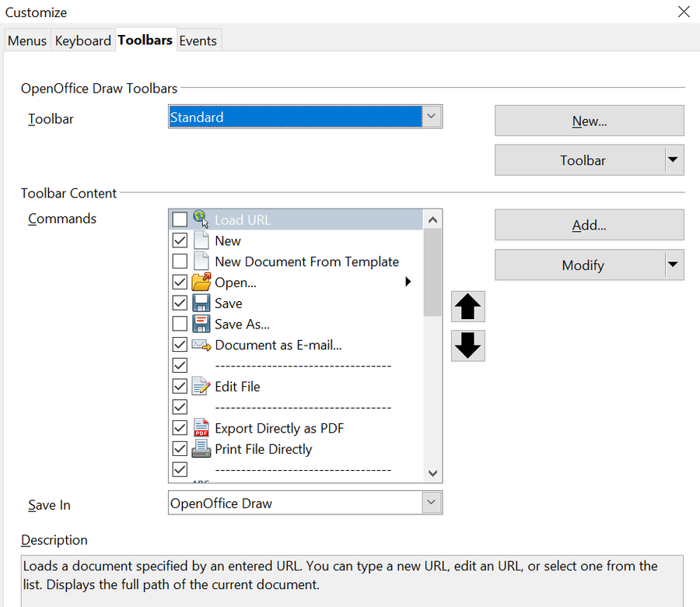This screenshot has width=700, height=607.
Task: Click the Modify button
Action: pyautogui.click(x=580, y=265)
